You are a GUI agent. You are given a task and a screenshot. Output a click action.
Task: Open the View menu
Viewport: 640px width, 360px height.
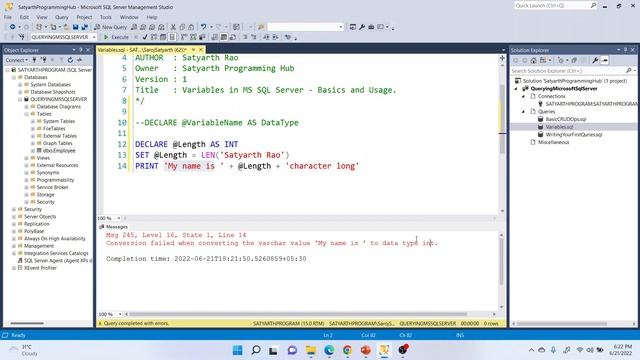42,17
